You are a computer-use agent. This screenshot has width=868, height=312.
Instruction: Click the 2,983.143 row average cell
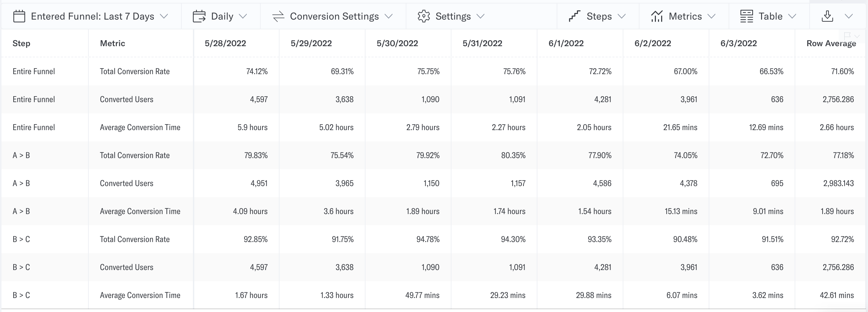point(838,183)
